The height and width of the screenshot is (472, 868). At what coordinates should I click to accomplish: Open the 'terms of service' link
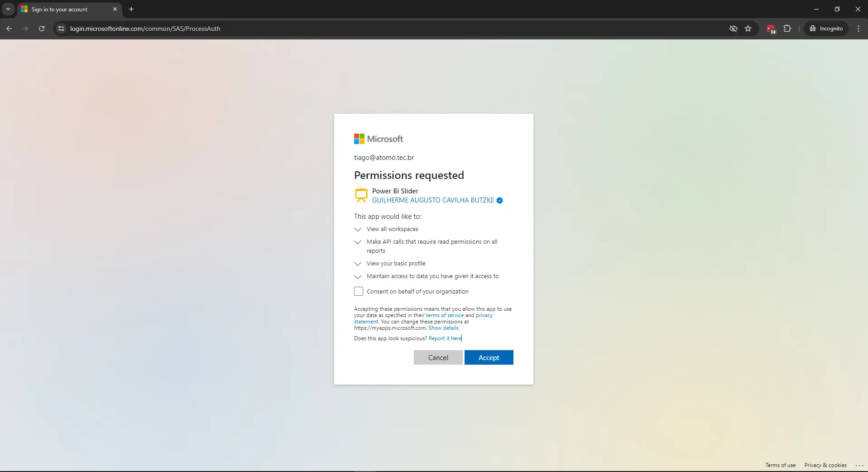tap(445, 315)
